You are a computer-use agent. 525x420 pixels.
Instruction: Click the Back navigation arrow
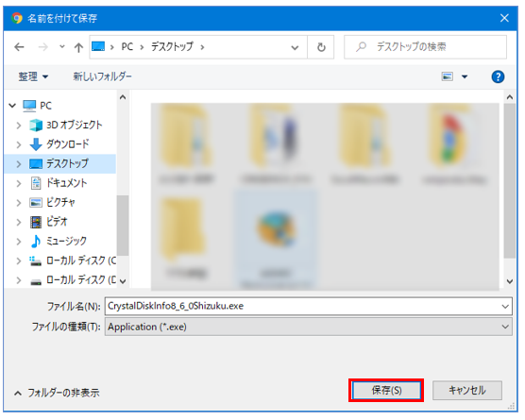[20, 47]
